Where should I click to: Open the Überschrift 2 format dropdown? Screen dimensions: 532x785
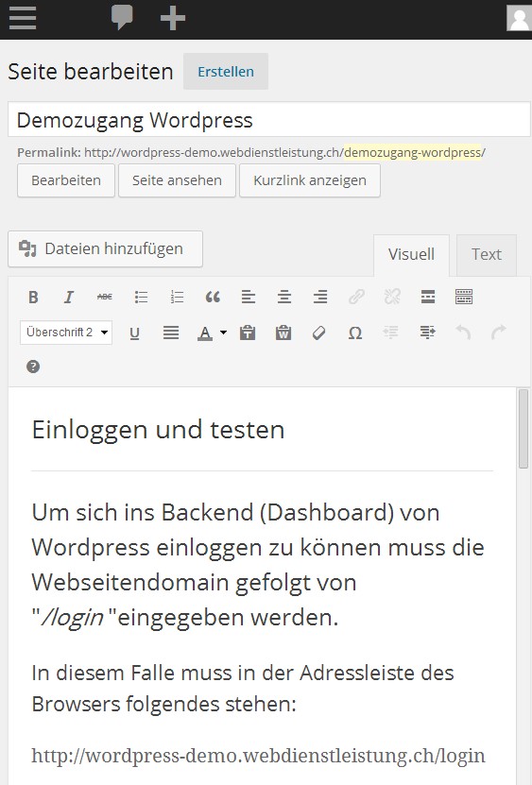[x=66, y=333]
